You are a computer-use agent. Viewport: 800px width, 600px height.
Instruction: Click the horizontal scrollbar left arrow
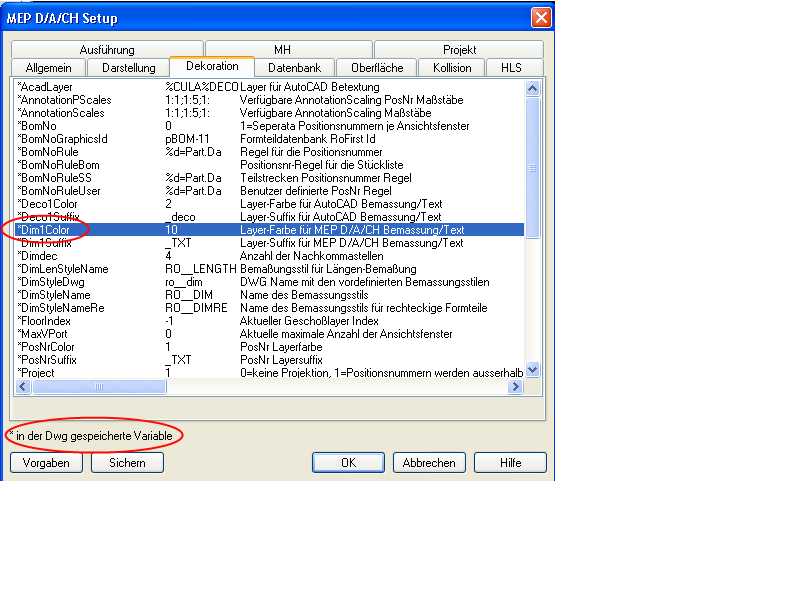click(23, 387)
